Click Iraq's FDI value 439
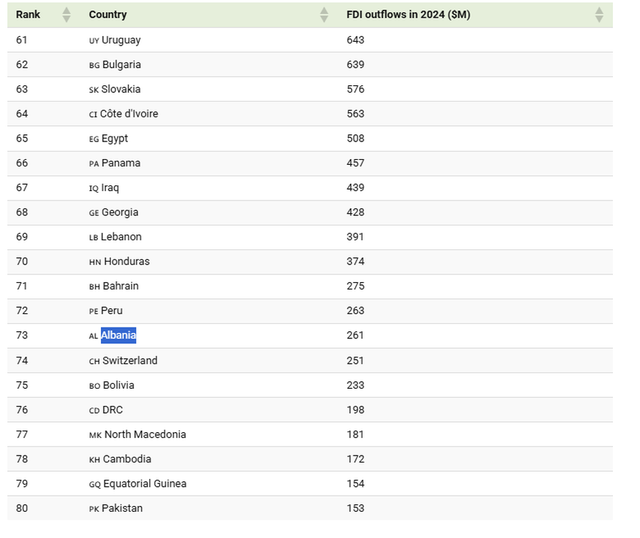 (355, 187)
